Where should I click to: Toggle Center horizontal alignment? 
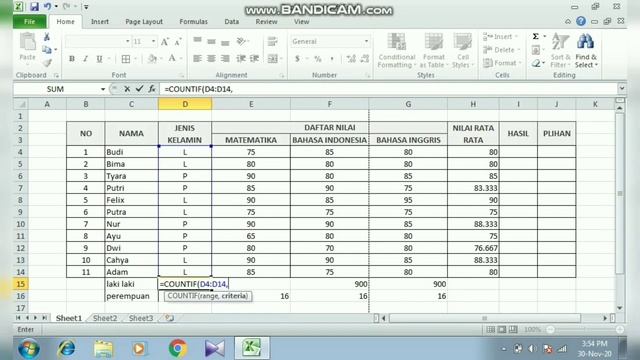[211, 59]
